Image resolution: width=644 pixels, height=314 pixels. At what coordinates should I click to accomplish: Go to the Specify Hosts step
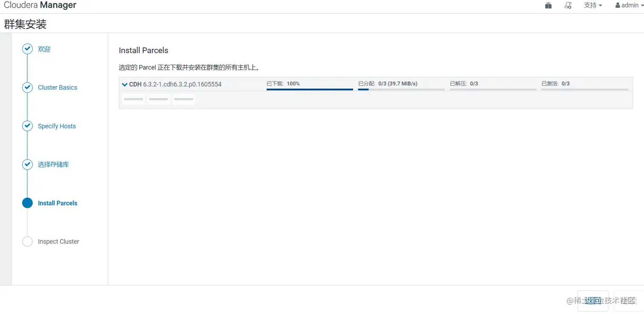57,126
